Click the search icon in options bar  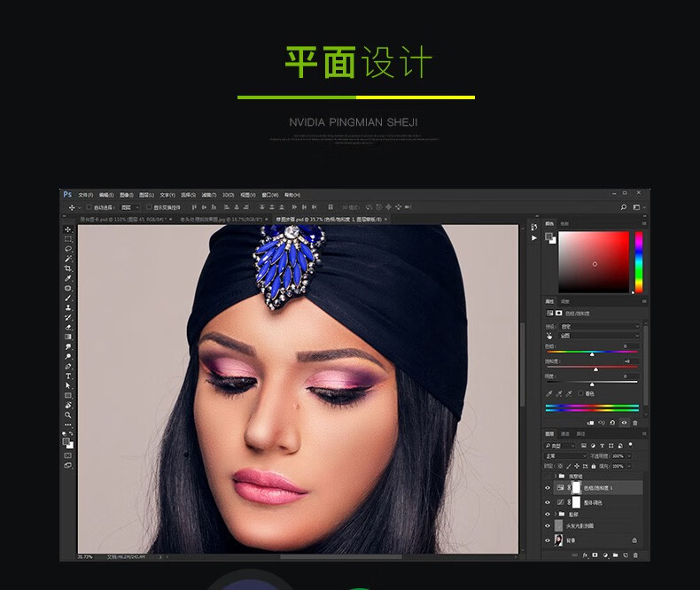pos(623,207)
